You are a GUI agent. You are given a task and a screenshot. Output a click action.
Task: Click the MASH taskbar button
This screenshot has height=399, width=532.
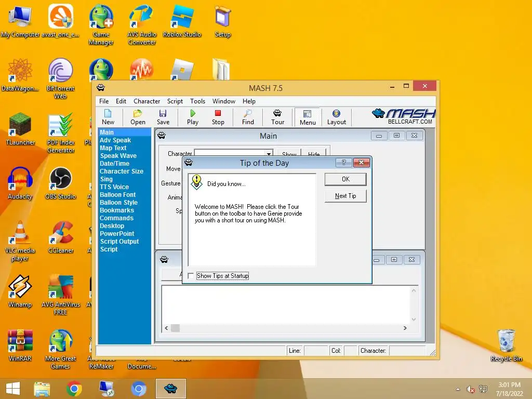click(x=170, y=389)
